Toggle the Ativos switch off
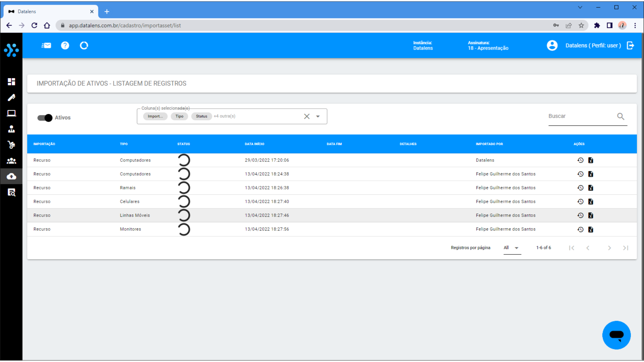 coord(45,118)
